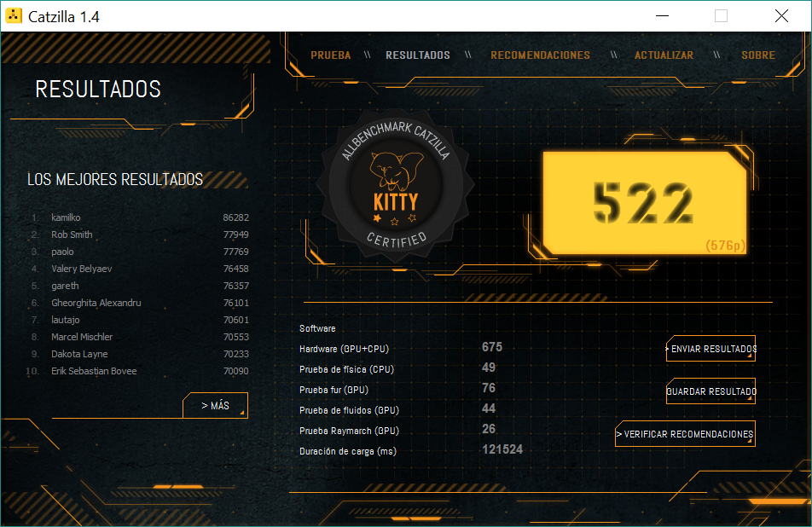
Task: Go to the RECOMENDACIONES tab
Action: click(540, 55)
